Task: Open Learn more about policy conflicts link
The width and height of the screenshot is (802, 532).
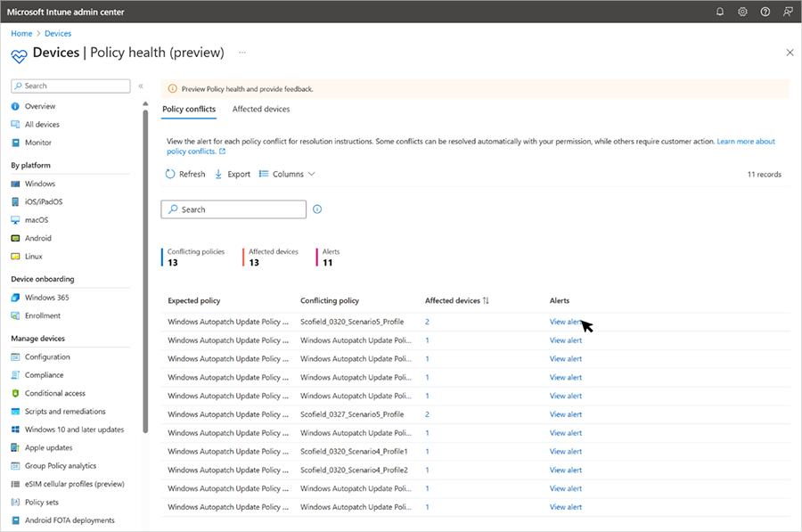Action: [x=746, y=141]
